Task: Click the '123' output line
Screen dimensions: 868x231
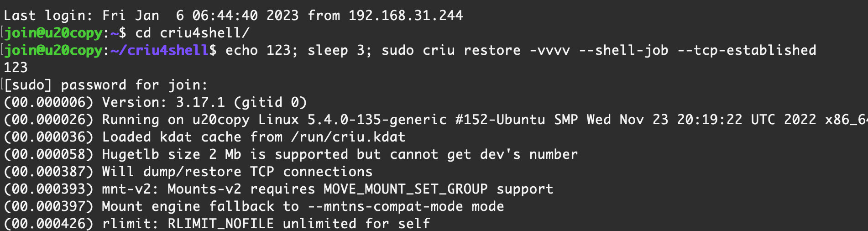Action: pos(16,68)
